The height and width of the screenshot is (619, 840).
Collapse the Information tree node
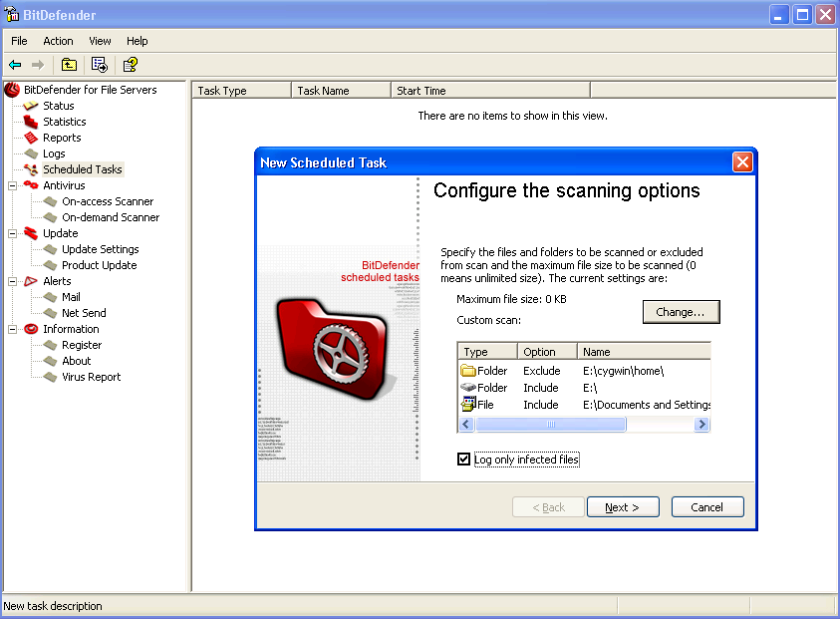(12, 330)
